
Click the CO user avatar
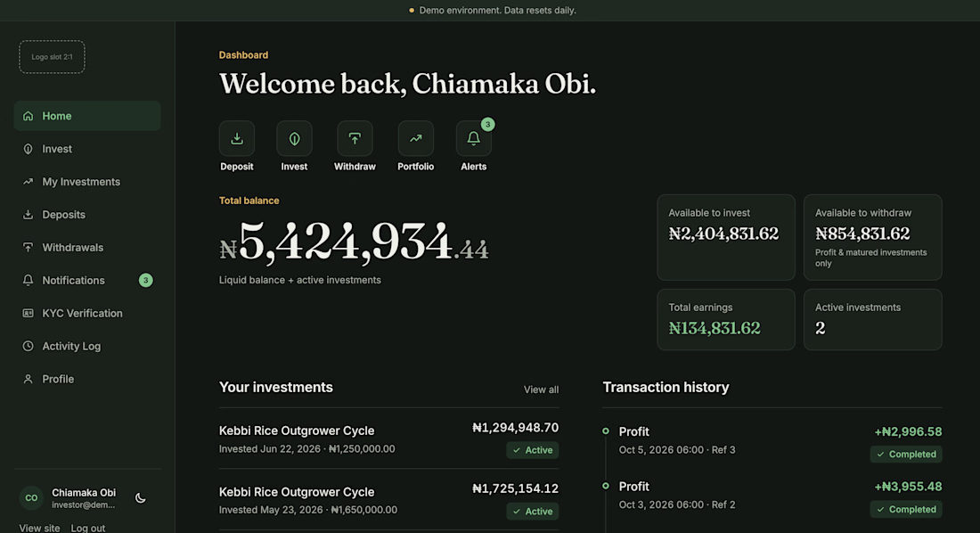[31, 498]
